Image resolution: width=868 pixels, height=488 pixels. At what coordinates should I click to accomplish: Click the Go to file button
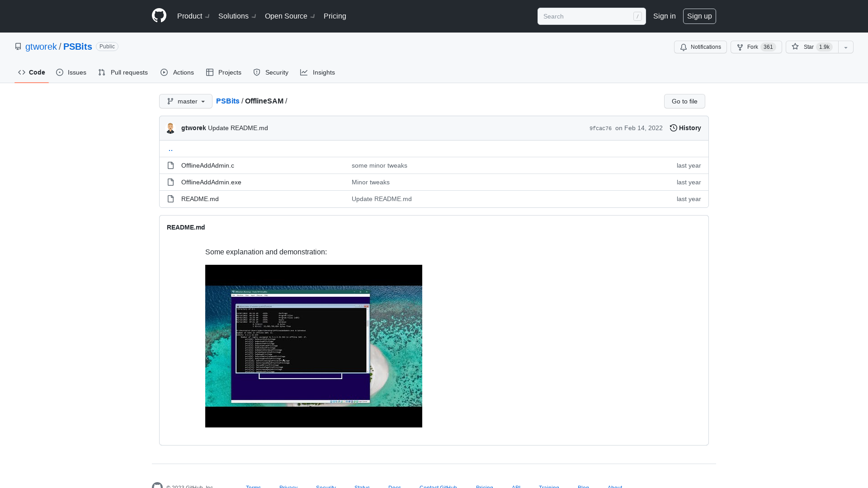[x=684, y=101]
